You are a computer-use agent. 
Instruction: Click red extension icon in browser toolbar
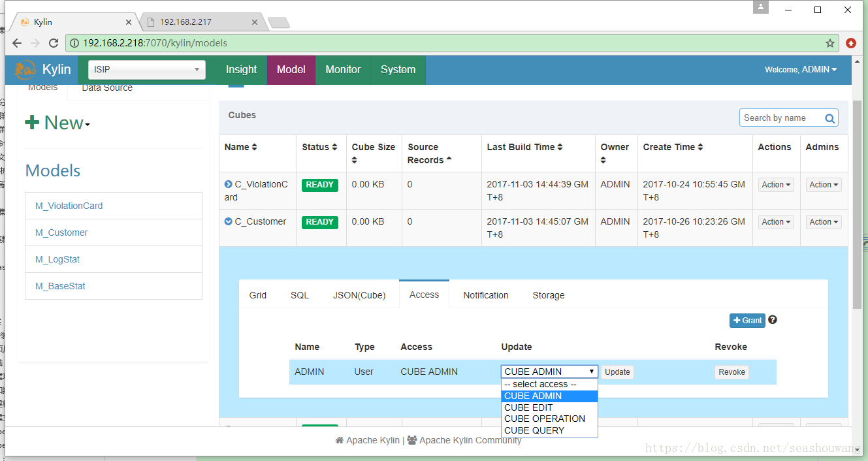coord(851,43)
